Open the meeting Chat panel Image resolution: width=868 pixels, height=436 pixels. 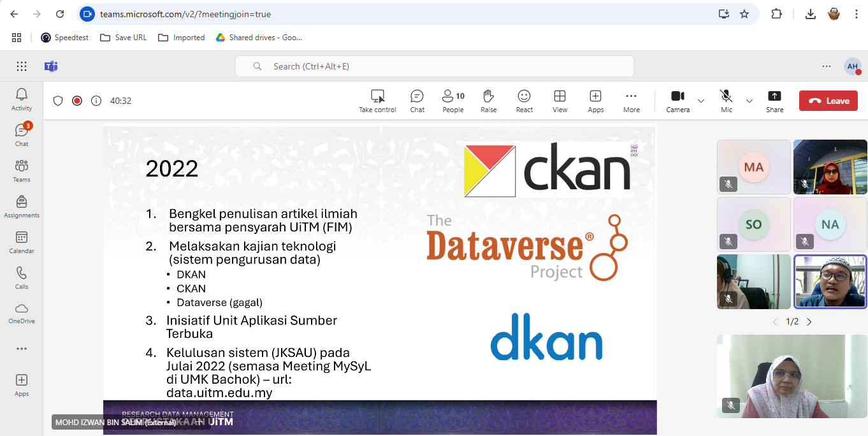[x=417, y=101]
